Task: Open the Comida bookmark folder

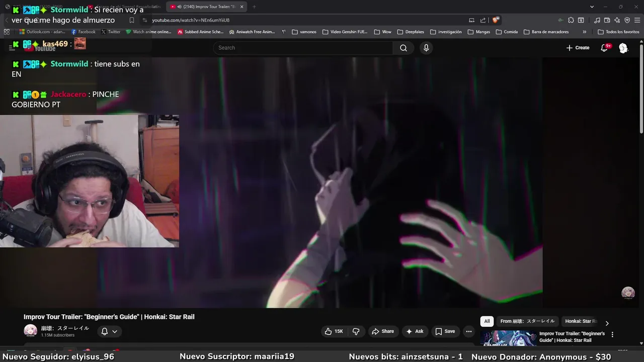Action: click(x=507, y=32)
